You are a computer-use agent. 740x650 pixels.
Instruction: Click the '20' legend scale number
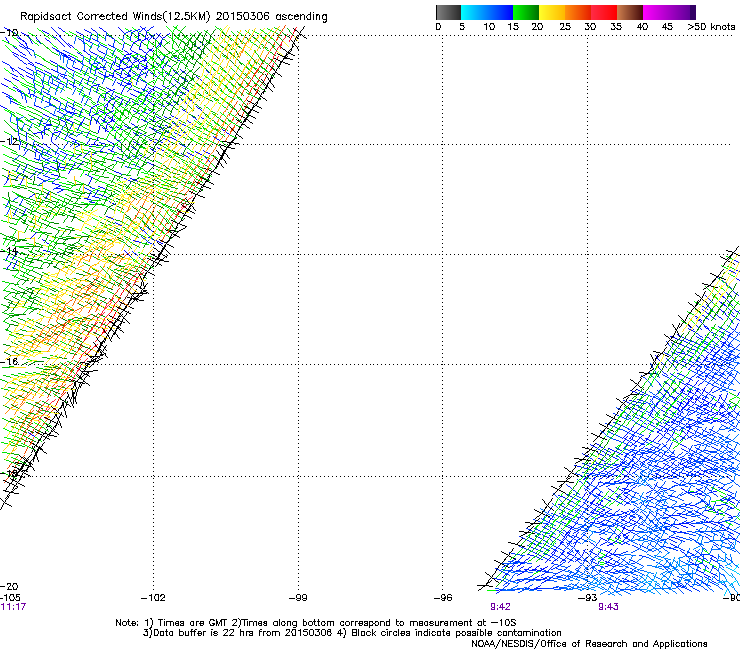[x=537, y=27]
